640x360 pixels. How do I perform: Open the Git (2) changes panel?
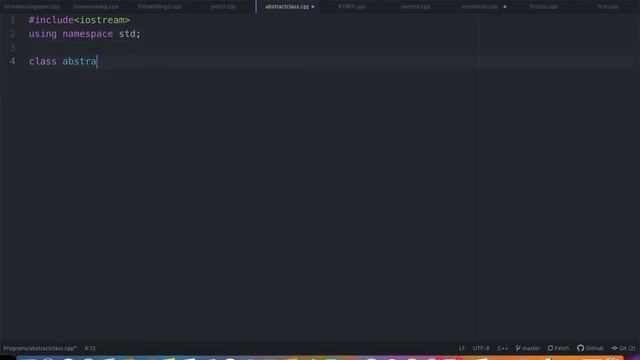(623, 348)
